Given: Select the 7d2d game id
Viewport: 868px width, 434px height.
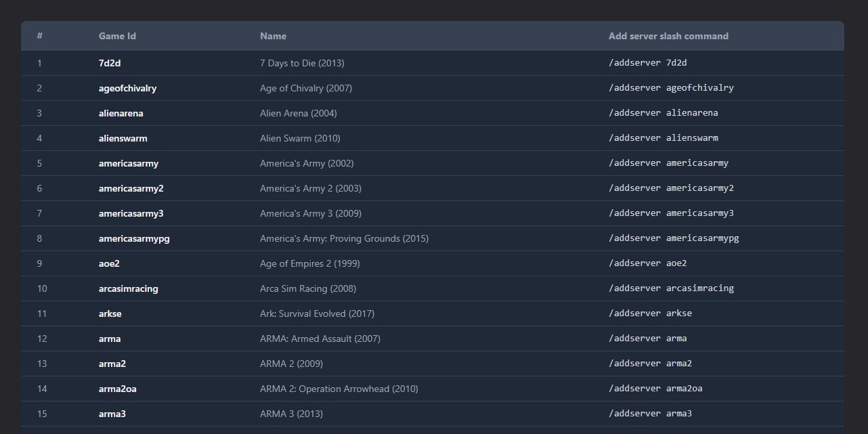Looking at the screenshot, I should [110, 63].
